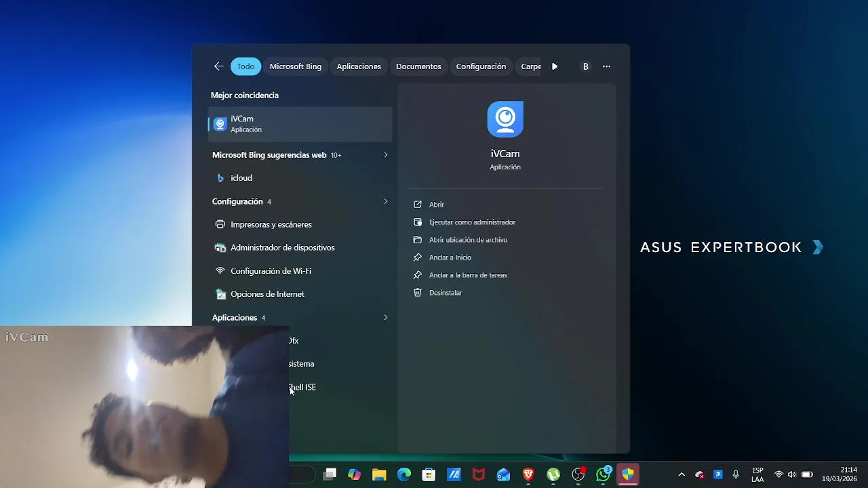The width and height of the screenshot is (868, 488).
Task: Click the OneDrive cloud tray icon with error
Action: [x=700, y=474]
